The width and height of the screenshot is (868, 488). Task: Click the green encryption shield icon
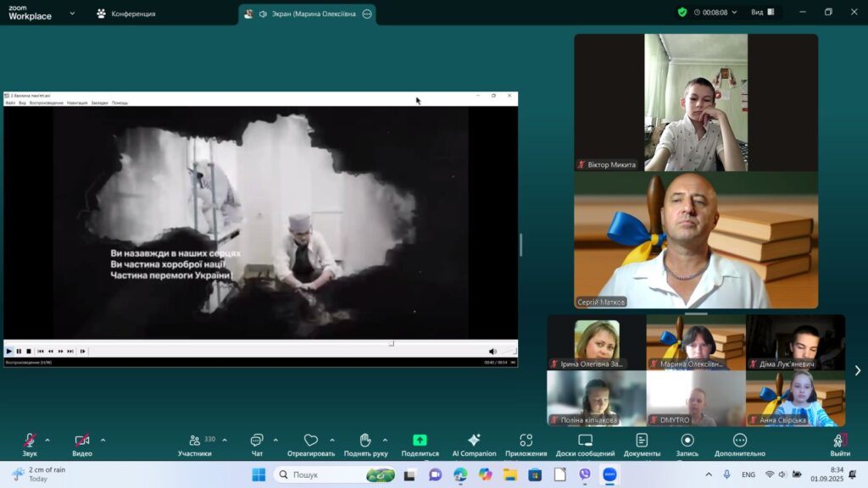tap(682, 12)
